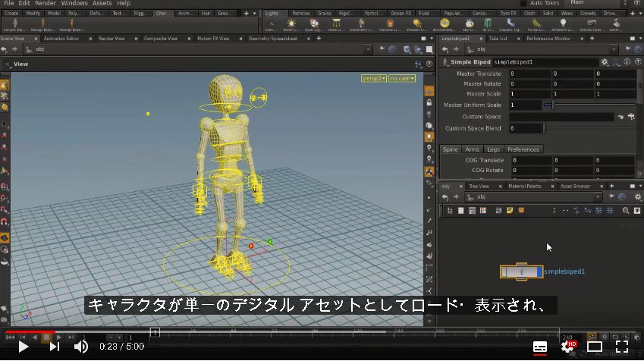Click the Simple Biped shelf tool

click(14, 24)
